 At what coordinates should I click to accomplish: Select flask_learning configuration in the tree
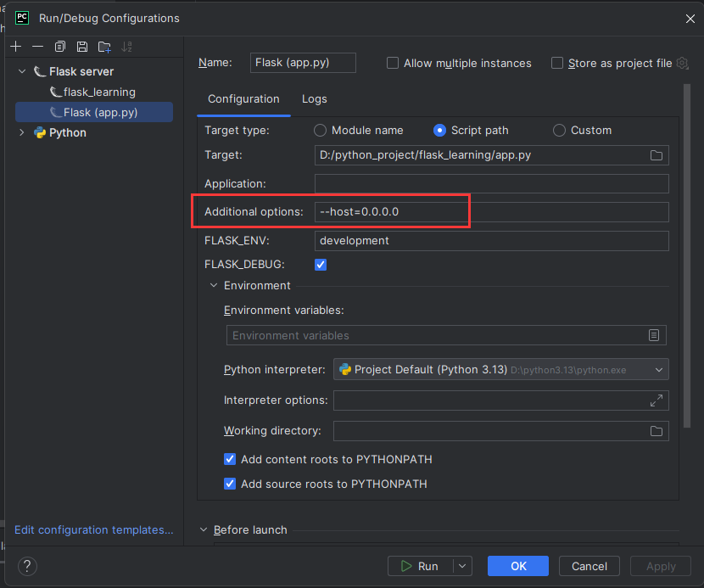[x=98, y=92]
